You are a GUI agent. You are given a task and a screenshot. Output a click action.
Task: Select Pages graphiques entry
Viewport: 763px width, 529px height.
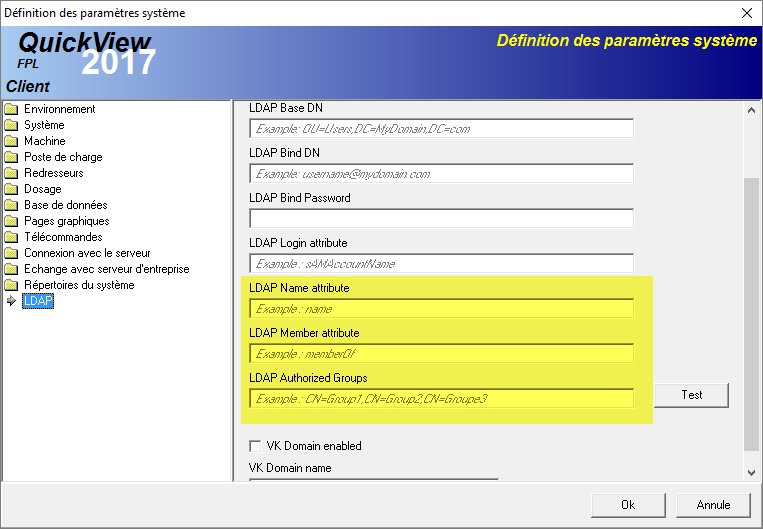[x=67, y=221]
